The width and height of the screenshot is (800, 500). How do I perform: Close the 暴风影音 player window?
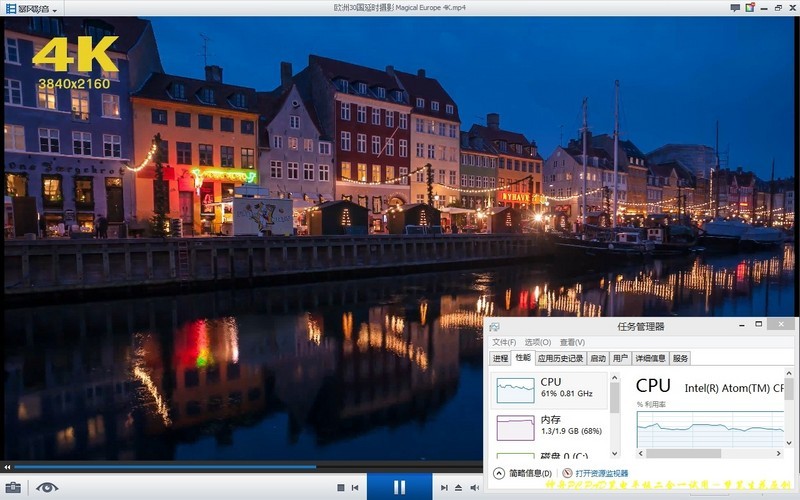[x=792, y=8]
